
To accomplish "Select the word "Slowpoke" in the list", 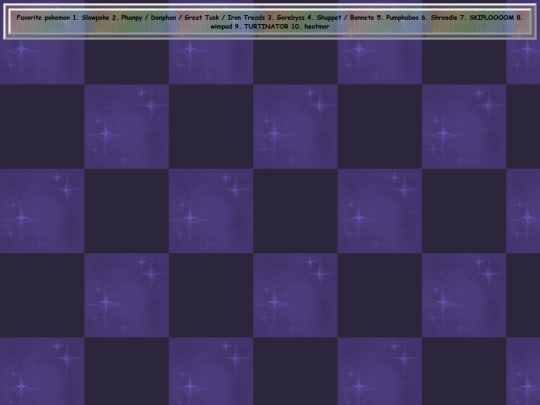I will [x=95, y=18].
